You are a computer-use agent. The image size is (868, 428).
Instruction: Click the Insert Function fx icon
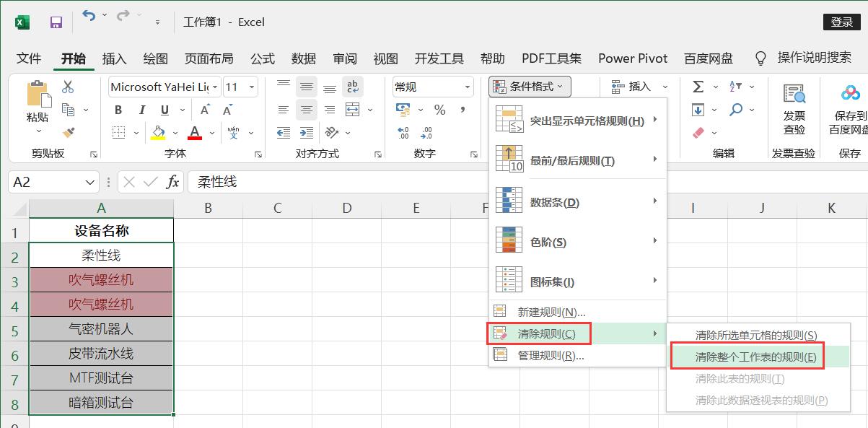(x=172, y=182)
